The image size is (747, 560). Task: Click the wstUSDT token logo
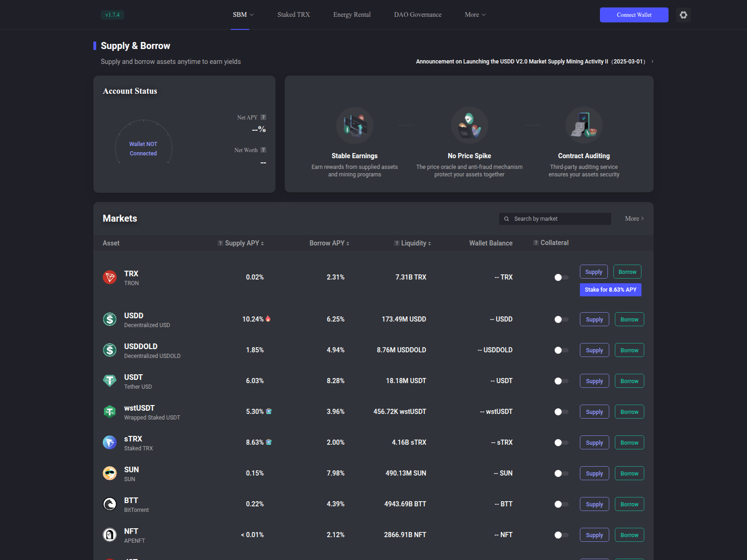pyautogui.click(x=110, y=412)
